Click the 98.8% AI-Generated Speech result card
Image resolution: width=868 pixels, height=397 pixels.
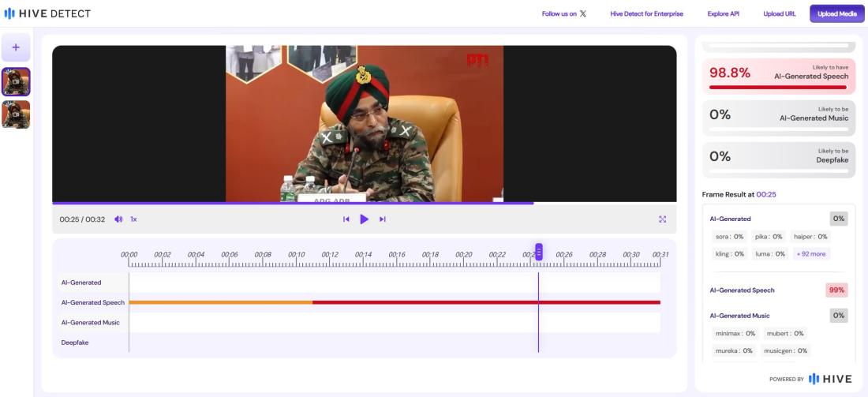pyautogui.click(x=778, y=76)
